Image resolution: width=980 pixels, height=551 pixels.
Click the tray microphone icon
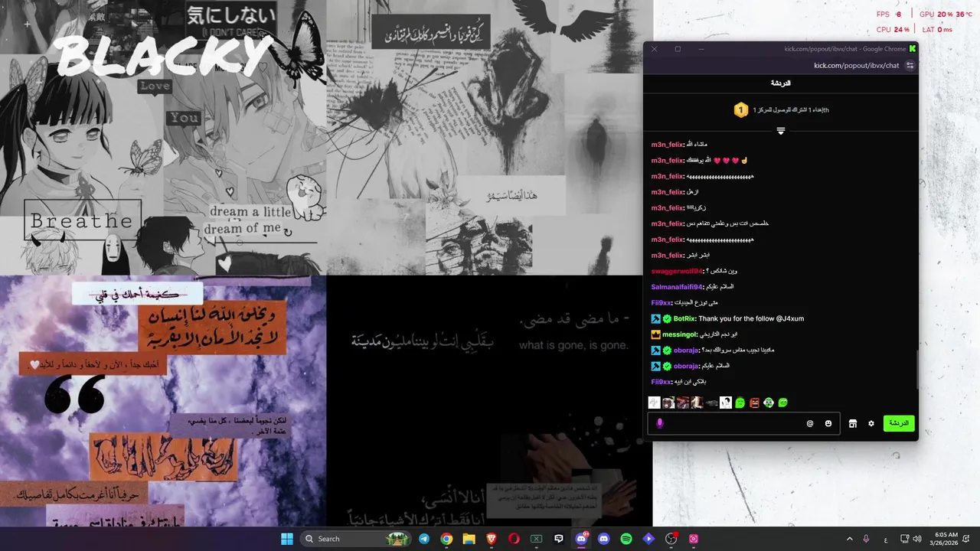pyautogui.click(x=866, y=539)
